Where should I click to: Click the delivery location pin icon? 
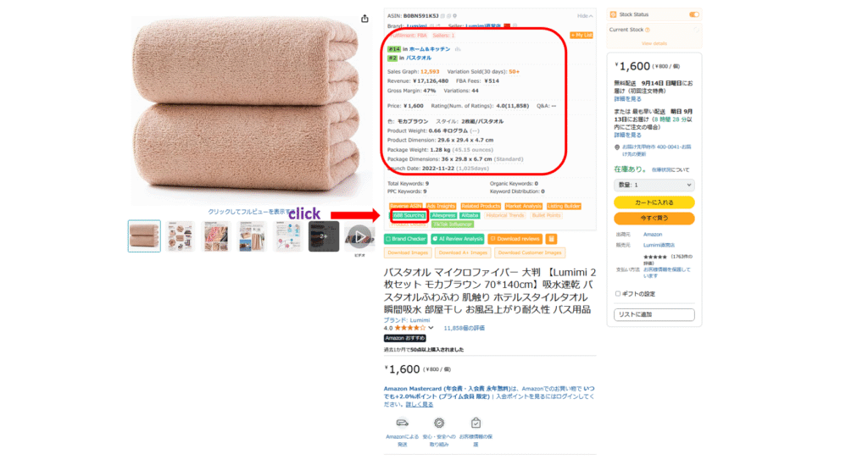[x=617, y=147]
